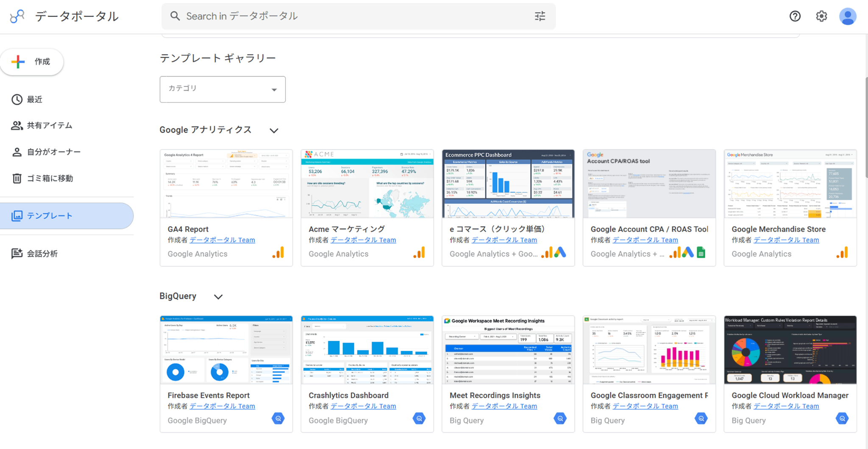The image size is (868, 449).
Task: Click Google Analytics icon on Acme card
Action: (419, 253)
